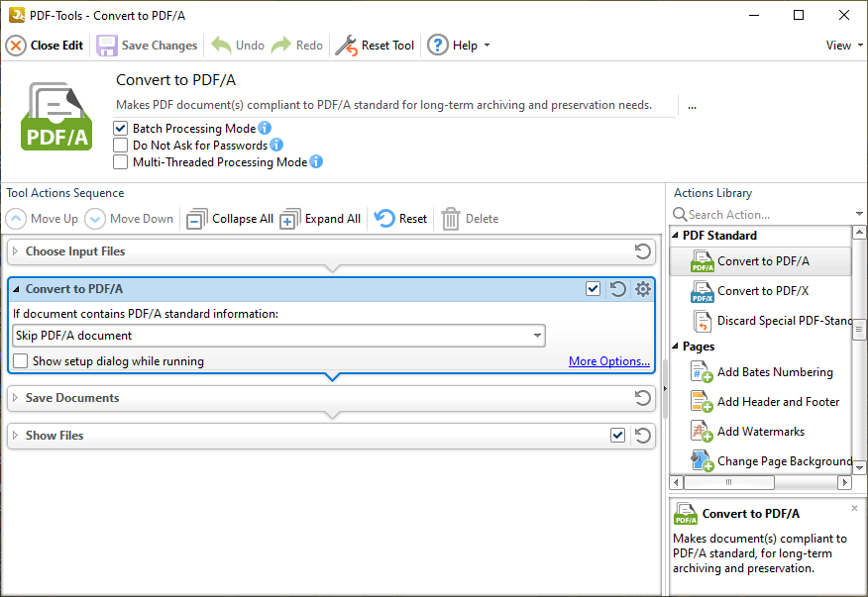Uncheck the Show Files enabled checkbox
The width and height of the screenshot is (868, 597).
[617, 435]
